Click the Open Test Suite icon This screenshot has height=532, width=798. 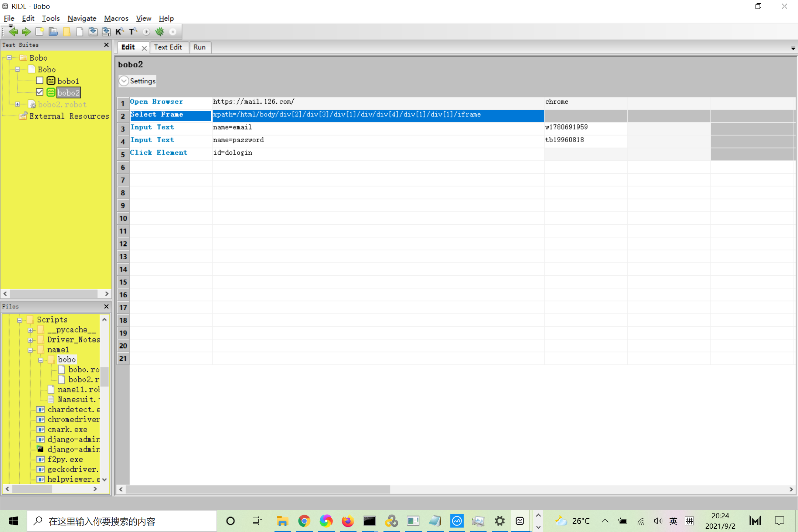[x=53, y=32]
